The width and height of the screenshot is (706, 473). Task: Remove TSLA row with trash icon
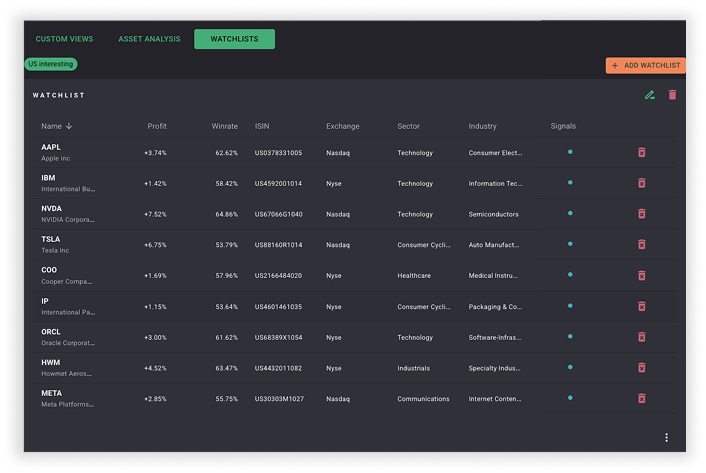pos(642,244)
